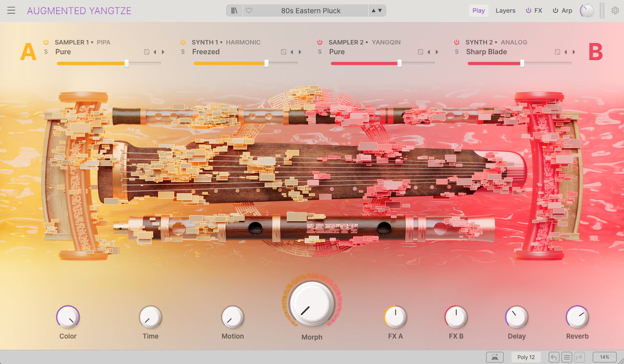Viewport: 624px width, 364px height.
Task: Disable the Synth 1 Harmonic layer power
Action: pyautogui.click(x=183, y=43)
